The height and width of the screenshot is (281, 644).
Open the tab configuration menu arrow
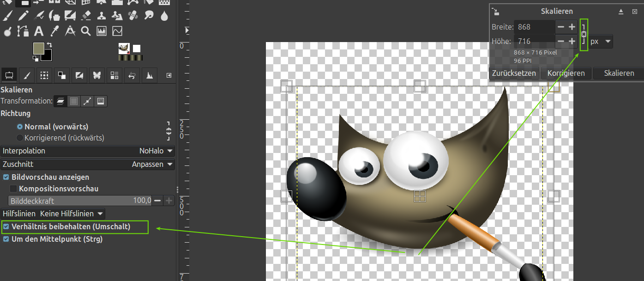[x=169, y=75]
